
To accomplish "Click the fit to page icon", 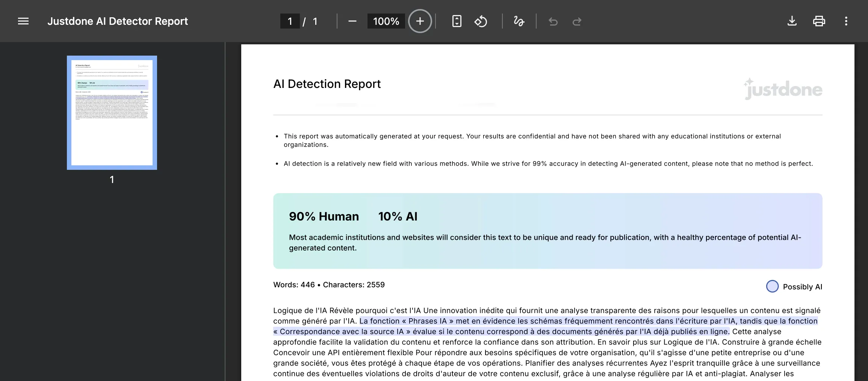I will (457, 21).
